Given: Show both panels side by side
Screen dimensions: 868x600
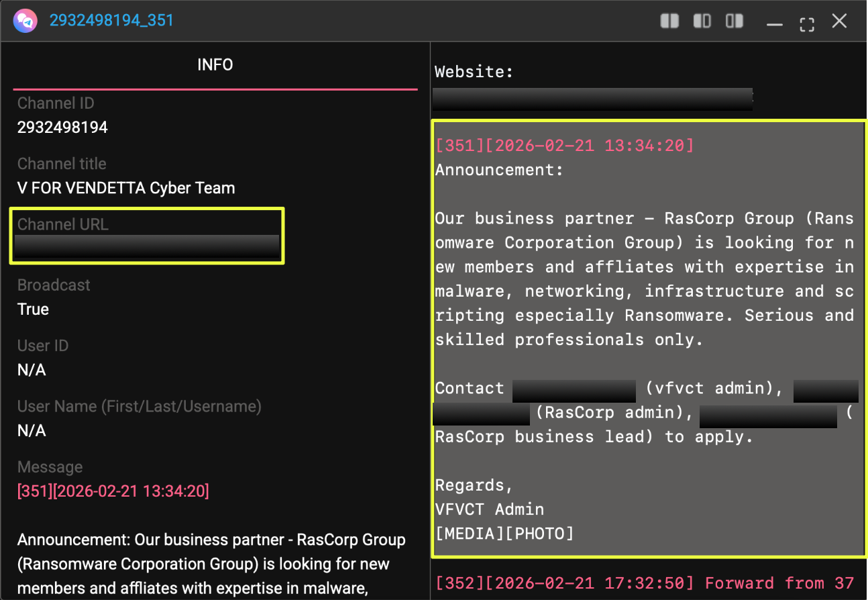Looking at the screenshot, I should 669,21.
